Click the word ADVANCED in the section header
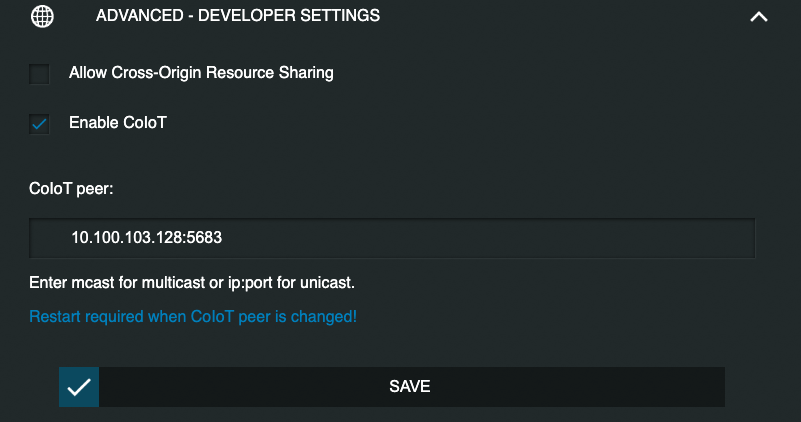801x422 pixels. point(140,16)
